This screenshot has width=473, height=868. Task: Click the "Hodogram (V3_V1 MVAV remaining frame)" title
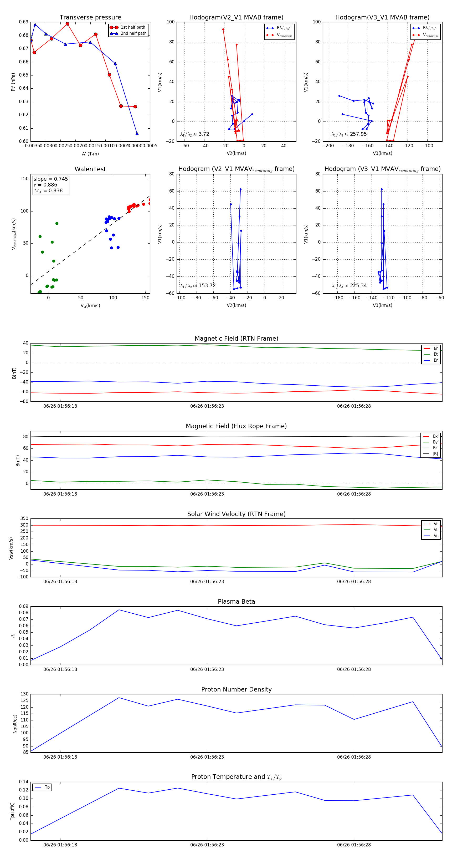pyautogui.click(x=382, y=169)
